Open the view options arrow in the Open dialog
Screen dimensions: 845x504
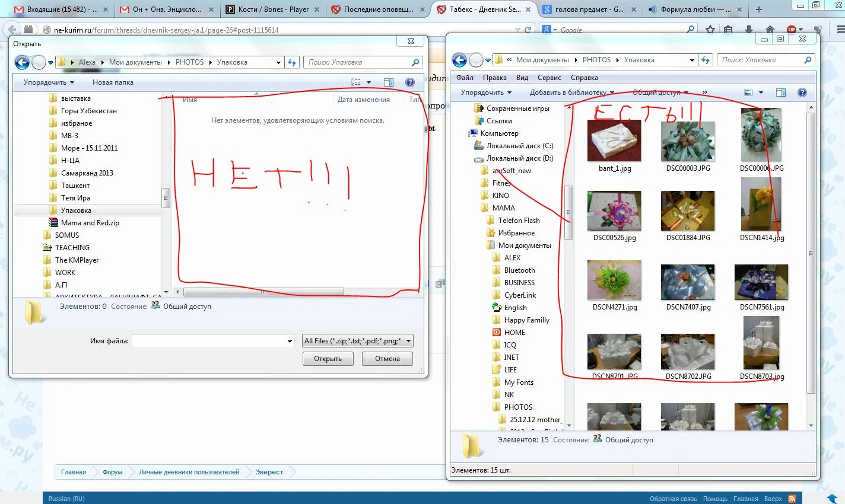point(369,82)
